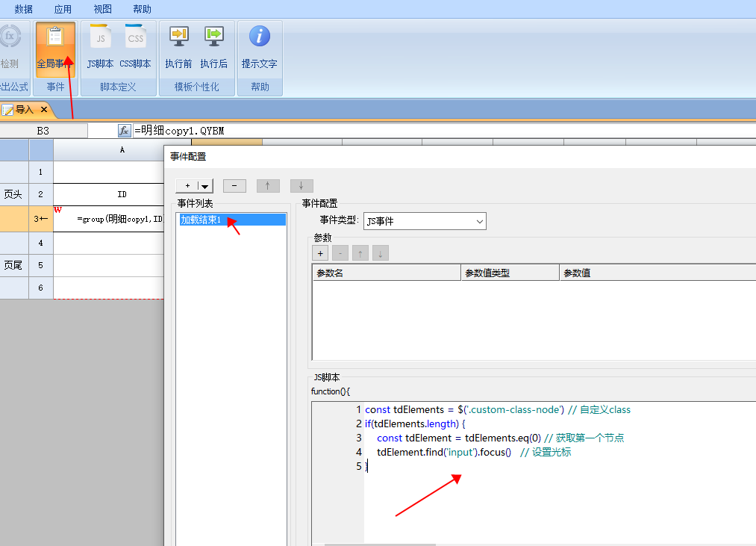
Task: Expand the 事件类型 JS事件 dropdown
Action: click(478, 221)
